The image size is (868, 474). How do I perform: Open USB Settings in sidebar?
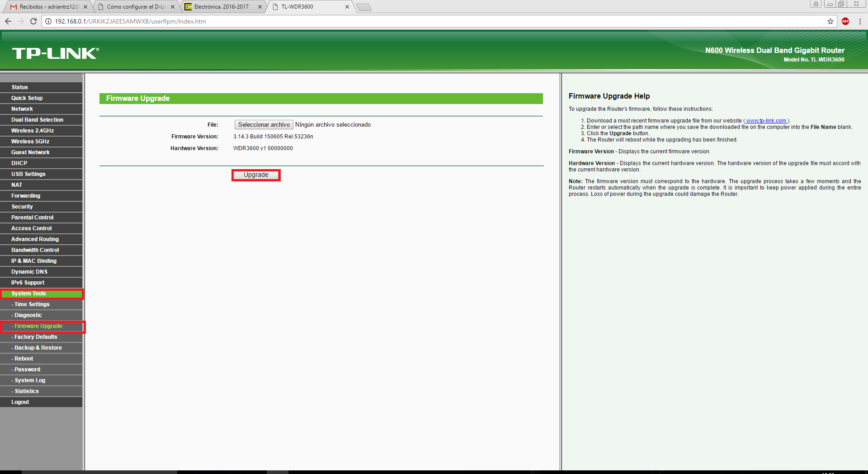tap(41, 174)
